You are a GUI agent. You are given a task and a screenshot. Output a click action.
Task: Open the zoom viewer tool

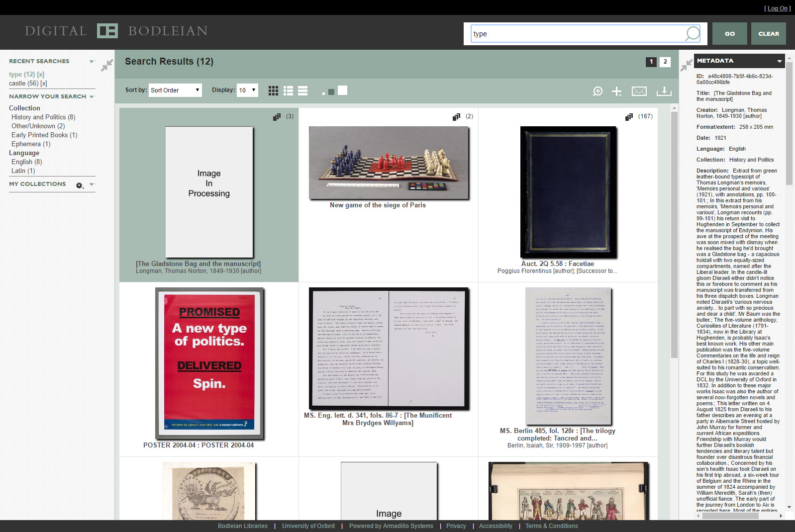(598, 91)
